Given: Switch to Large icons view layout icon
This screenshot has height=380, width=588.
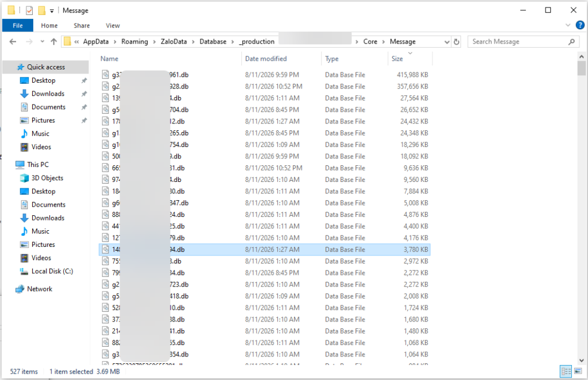Looking at the screenshot, I should click(578, 371).
